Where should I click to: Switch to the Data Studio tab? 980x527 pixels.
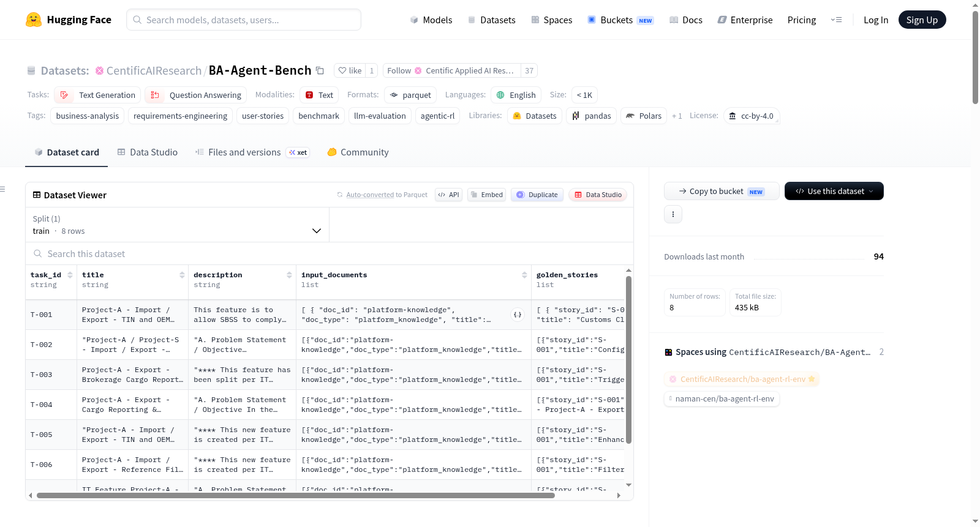click(148, 152)
